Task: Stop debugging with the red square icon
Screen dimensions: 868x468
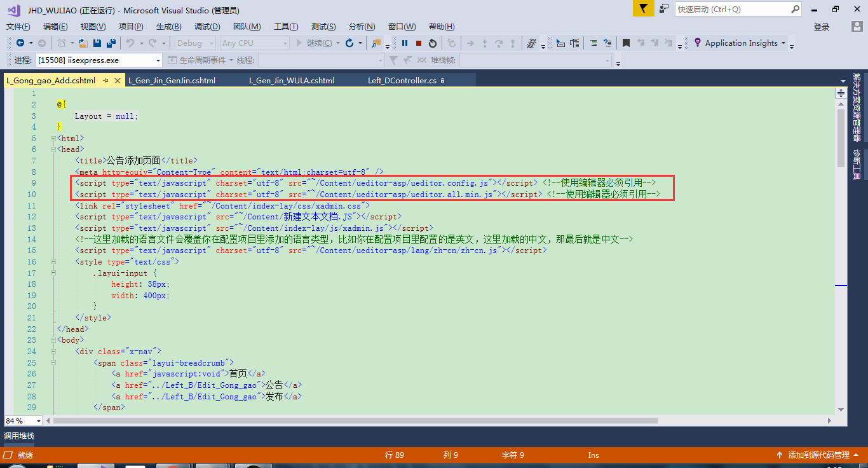Action: [x=419, y=43]
